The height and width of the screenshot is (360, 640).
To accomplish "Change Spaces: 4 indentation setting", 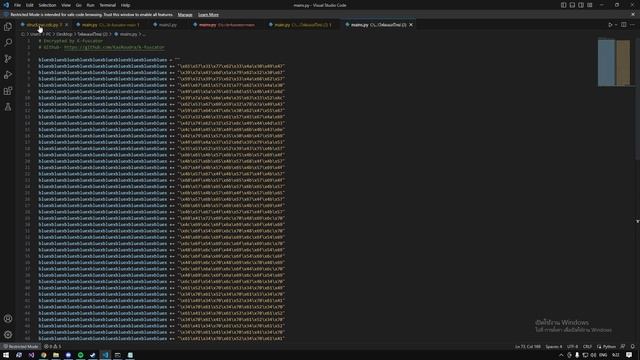I will (554, 347).
